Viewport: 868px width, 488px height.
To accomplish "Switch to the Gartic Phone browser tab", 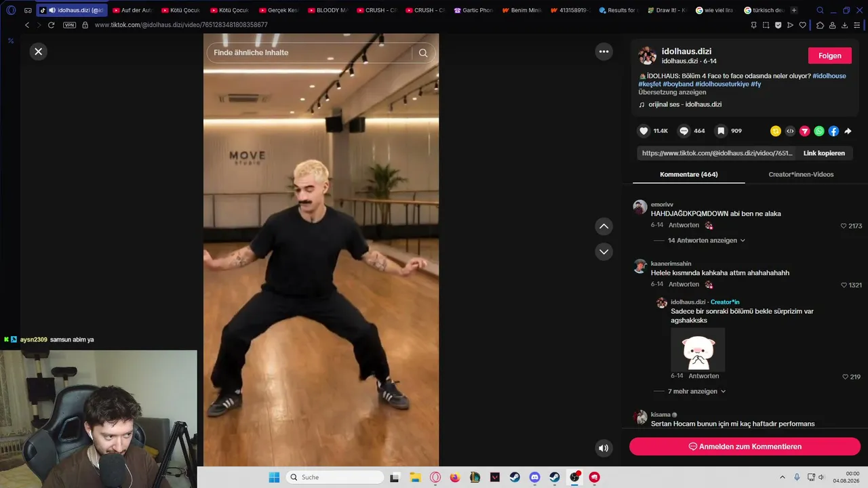I will click(473, 10).
